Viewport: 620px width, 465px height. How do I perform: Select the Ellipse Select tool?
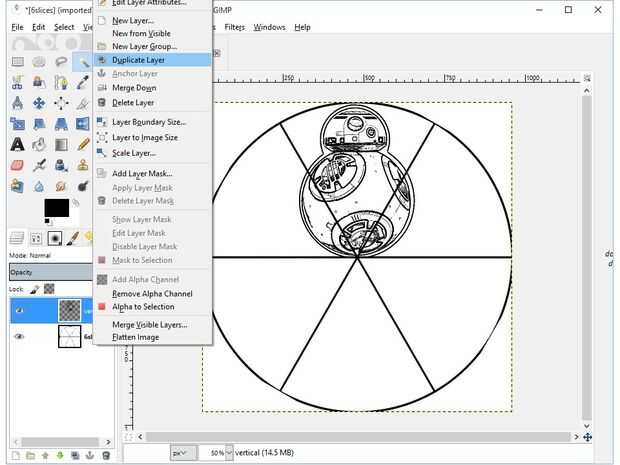click(39, 62)
